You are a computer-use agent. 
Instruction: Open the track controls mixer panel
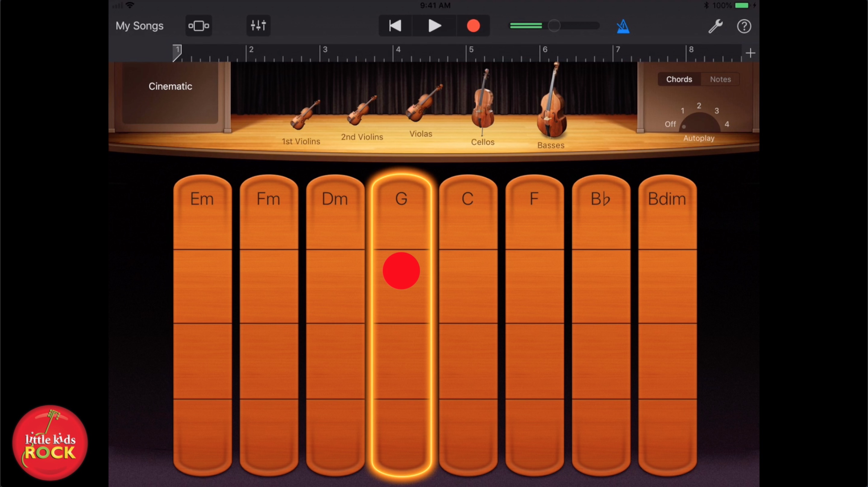tap(258, 26)
